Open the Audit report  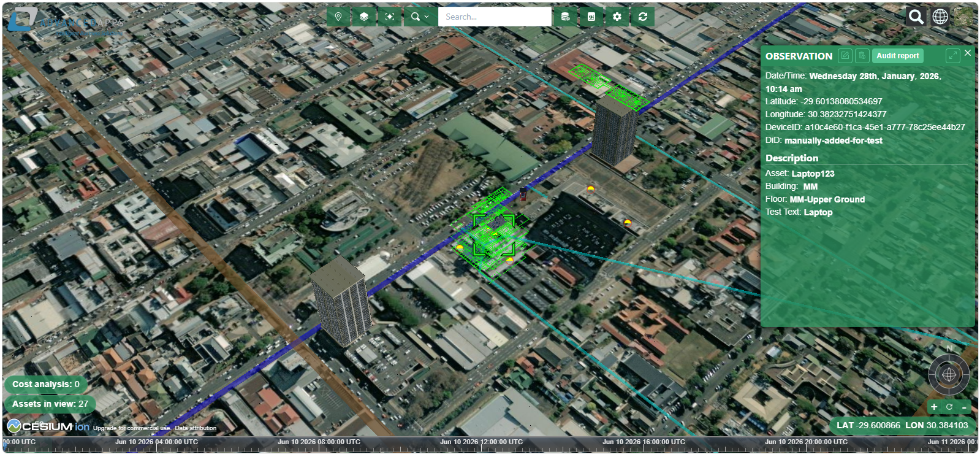(x=898, y=56)
